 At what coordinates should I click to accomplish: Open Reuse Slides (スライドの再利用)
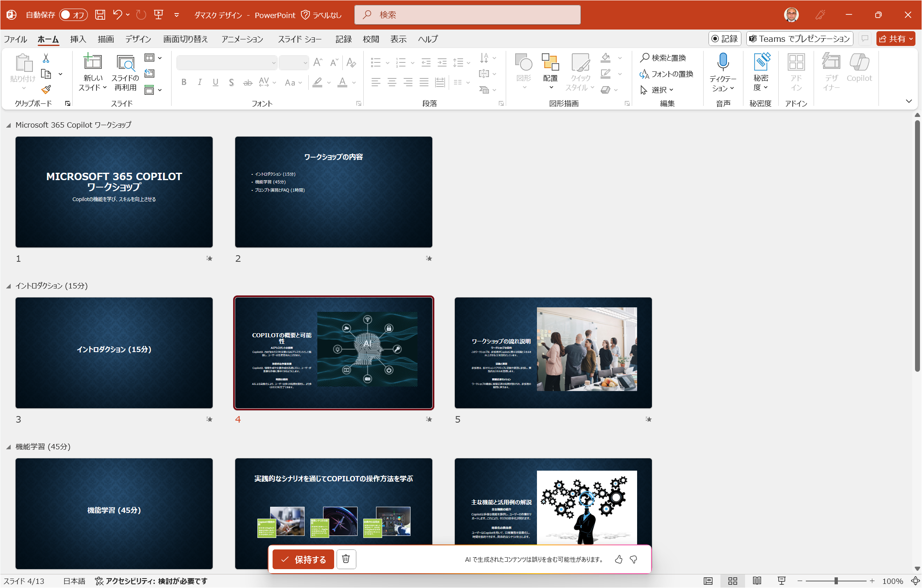point(125,73)
